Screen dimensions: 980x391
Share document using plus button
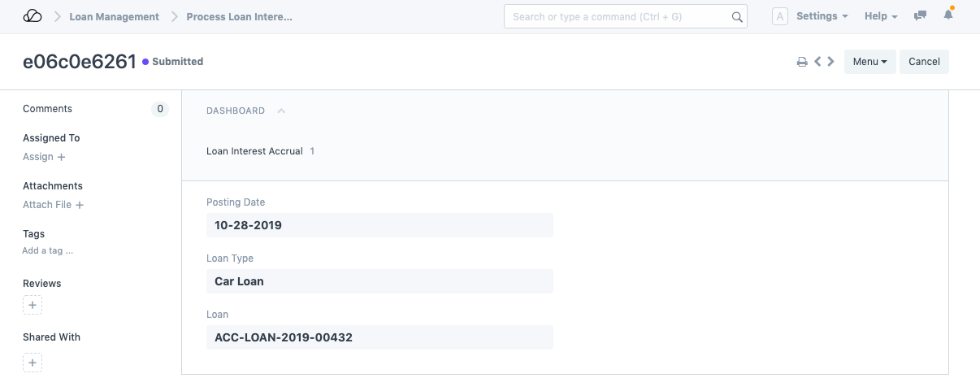click(33, 363)
